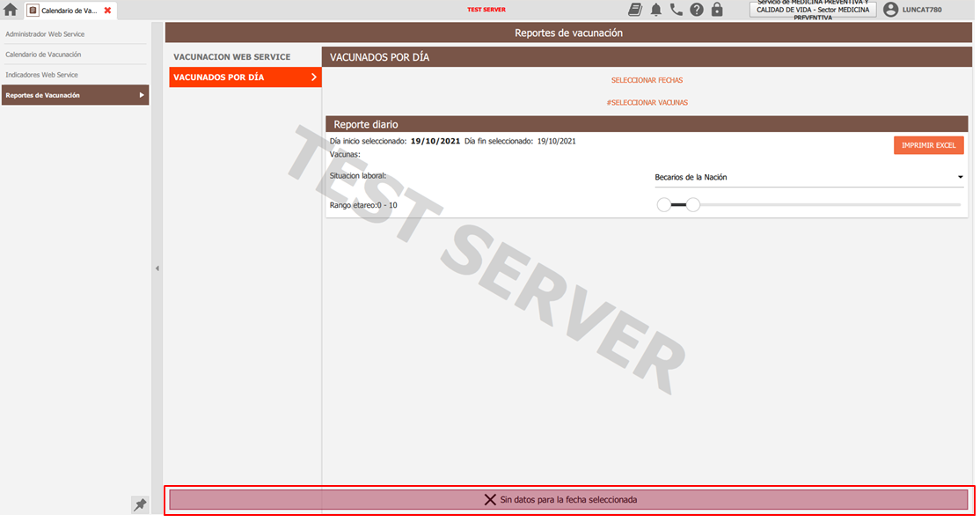The image size is (980, 522).
Task: Pin the sidebar with the pushpin icon
Action: click(140, 504)
